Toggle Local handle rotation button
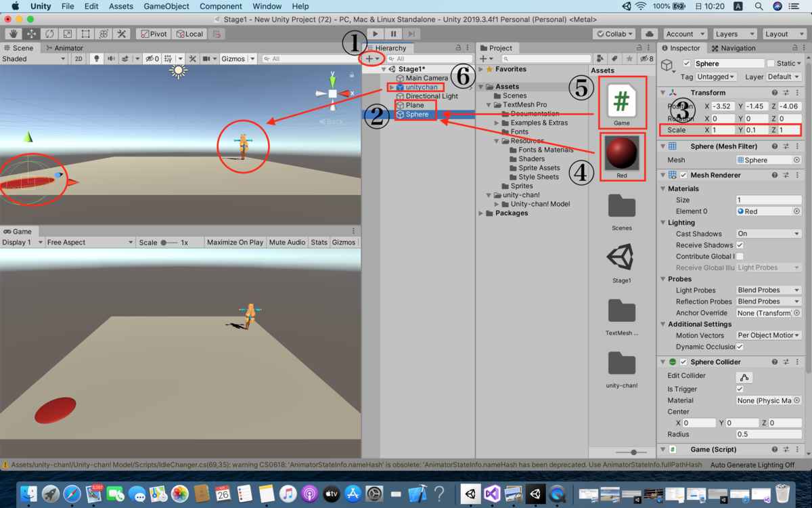The width and height of the screenshot is (812, 508). tap(189, 34)
